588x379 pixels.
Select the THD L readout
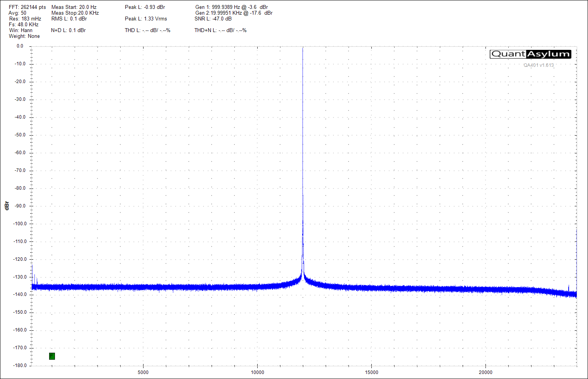click(147, 31)
